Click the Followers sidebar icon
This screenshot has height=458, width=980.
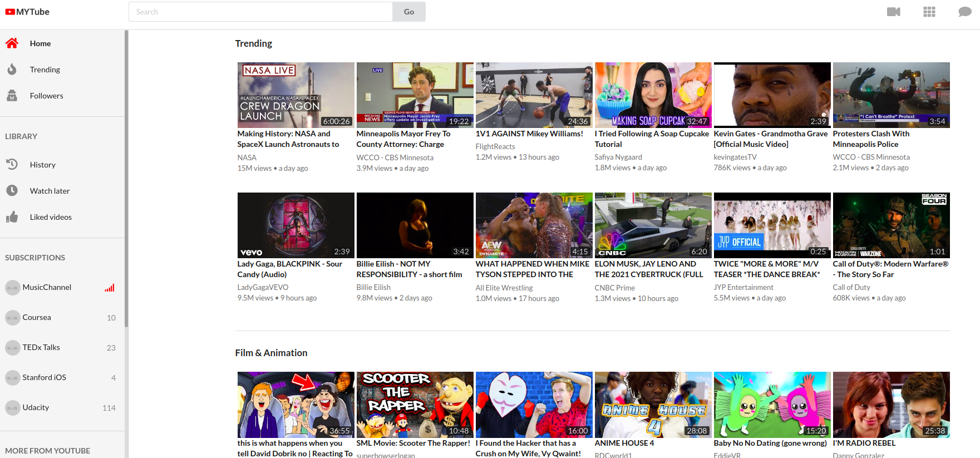(12, 95)
